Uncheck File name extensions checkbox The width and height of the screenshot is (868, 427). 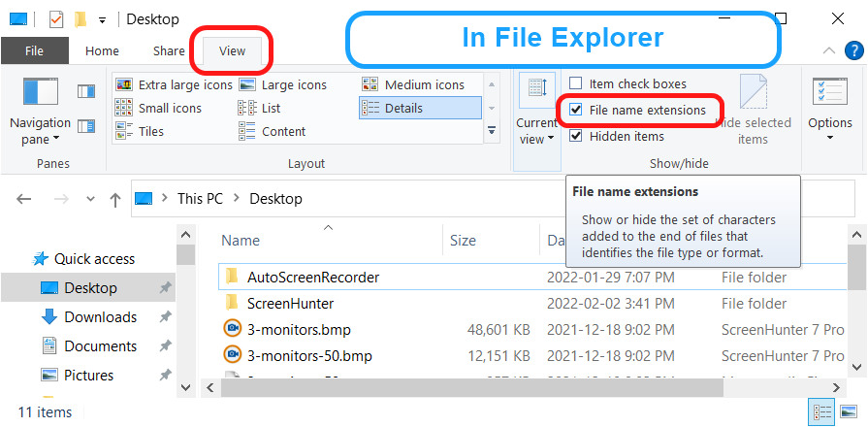(576, 110)
